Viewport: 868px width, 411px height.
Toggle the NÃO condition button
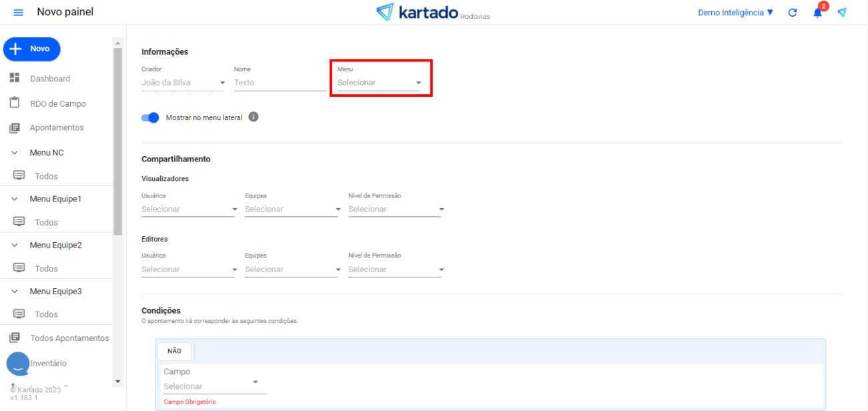[x=174, y=351]
